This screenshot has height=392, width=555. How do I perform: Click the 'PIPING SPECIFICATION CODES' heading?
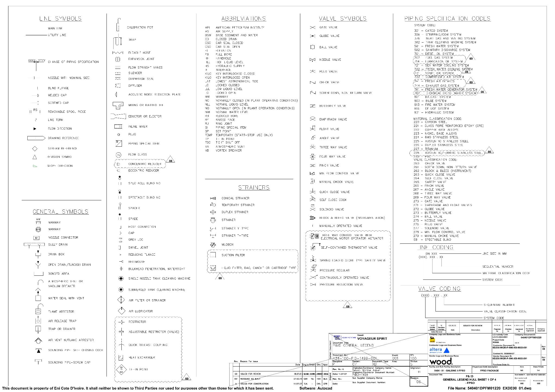[447, 19]
